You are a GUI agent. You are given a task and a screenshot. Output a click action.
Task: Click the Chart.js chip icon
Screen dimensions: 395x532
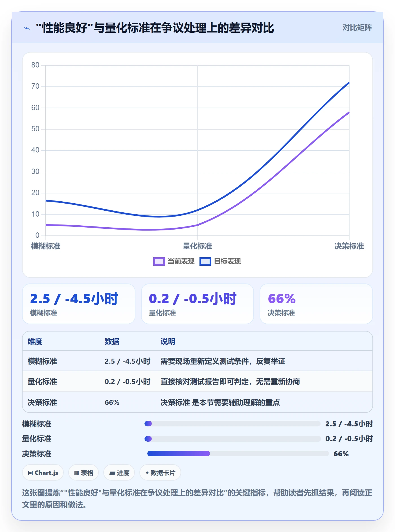(x=30, y=473)
